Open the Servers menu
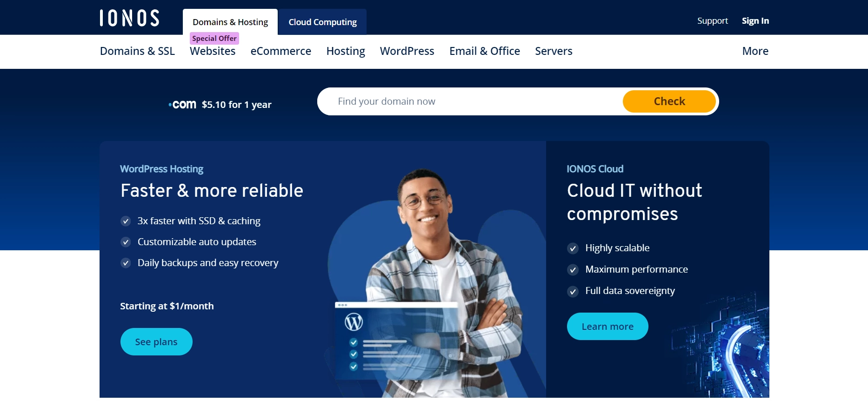Viewport: 868px width, 401px height. pos(554,51)
